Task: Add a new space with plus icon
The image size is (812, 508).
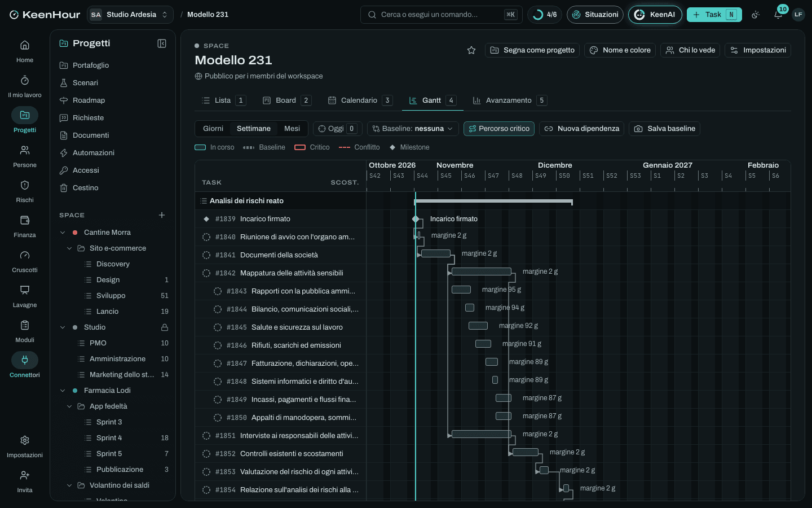Action: (162, 215)
